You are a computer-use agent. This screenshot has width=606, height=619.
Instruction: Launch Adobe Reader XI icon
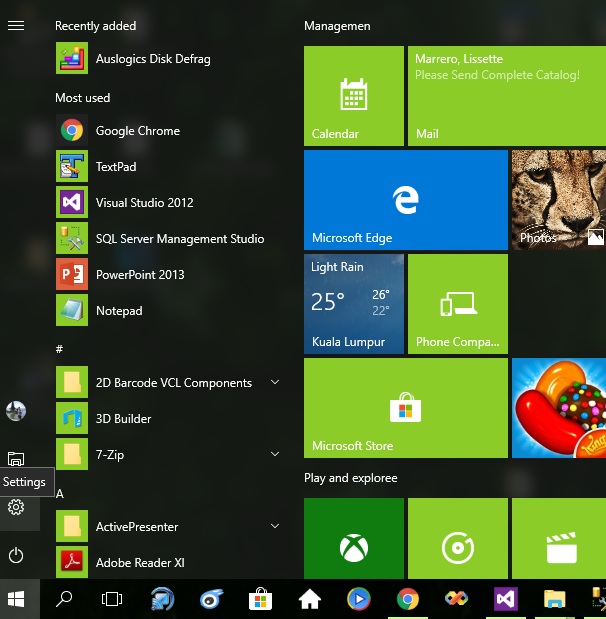point(72,562)
